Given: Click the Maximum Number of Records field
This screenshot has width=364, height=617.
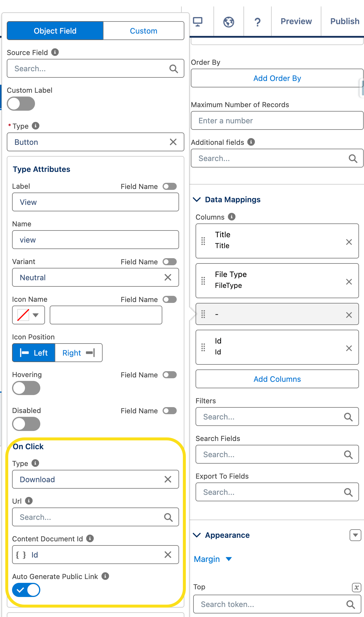Looking at the screenshot, I should pyautogui.click(x=277, y=120).
